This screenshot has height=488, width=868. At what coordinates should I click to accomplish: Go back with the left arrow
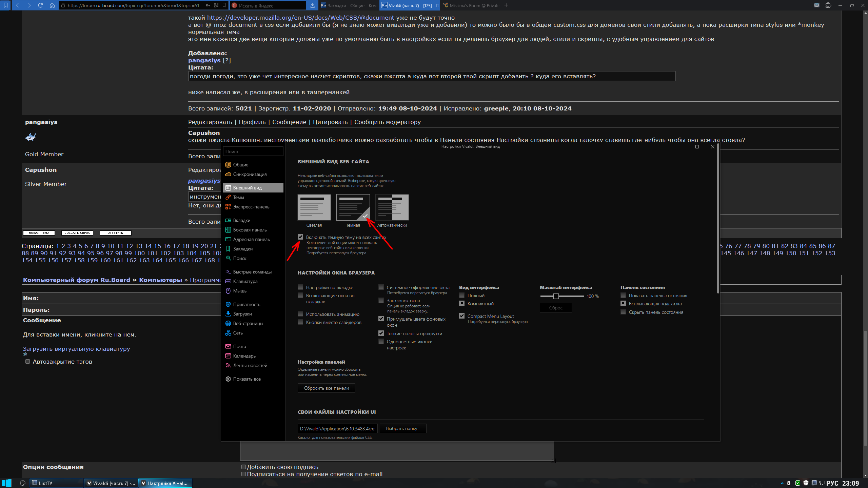tap(18, 5)
